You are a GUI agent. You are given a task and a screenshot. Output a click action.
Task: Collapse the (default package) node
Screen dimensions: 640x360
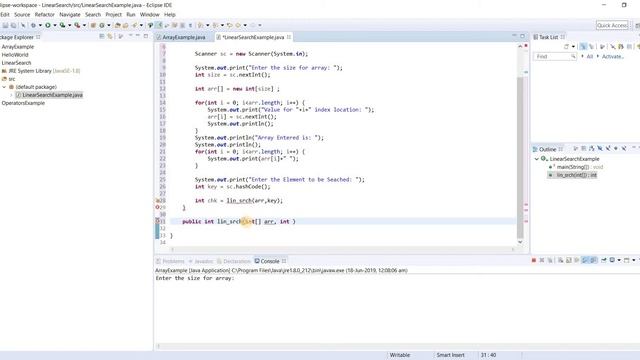coord(4,87)
